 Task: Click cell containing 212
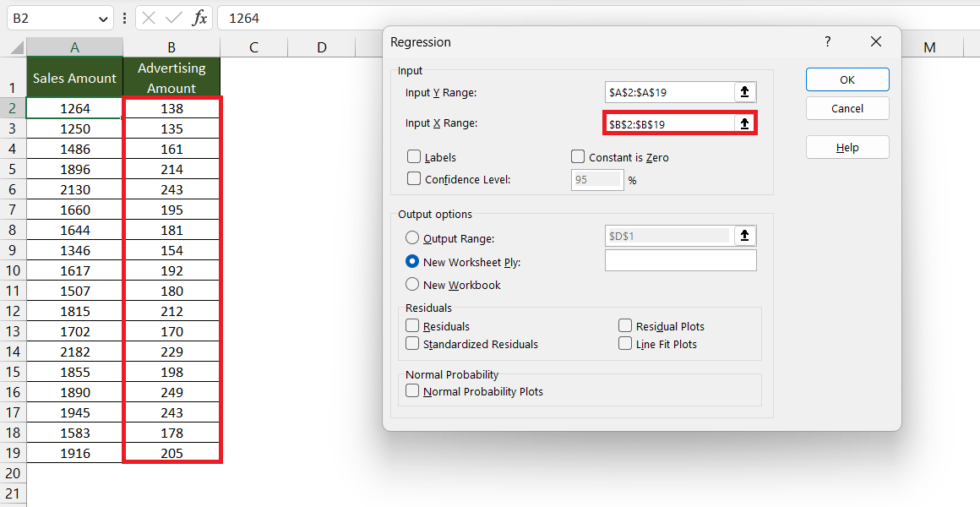coord(171,311)
